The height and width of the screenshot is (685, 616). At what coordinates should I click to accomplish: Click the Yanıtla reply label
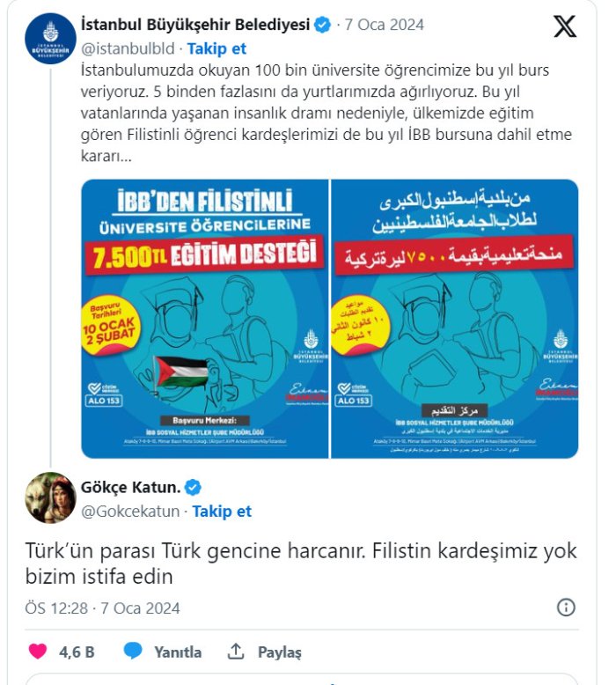pos(178,652)
